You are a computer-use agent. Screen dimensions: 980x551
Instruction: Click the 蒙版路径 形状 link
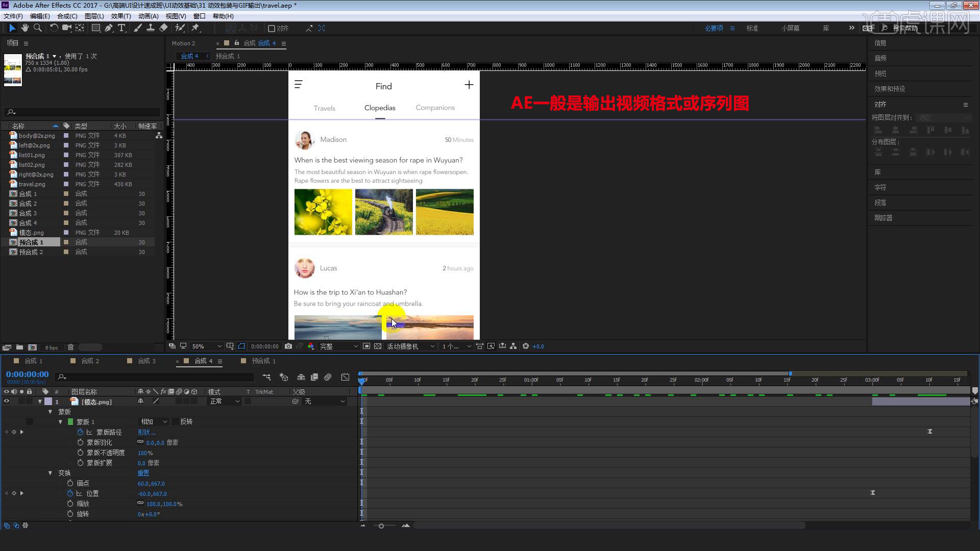pos(146,432)
